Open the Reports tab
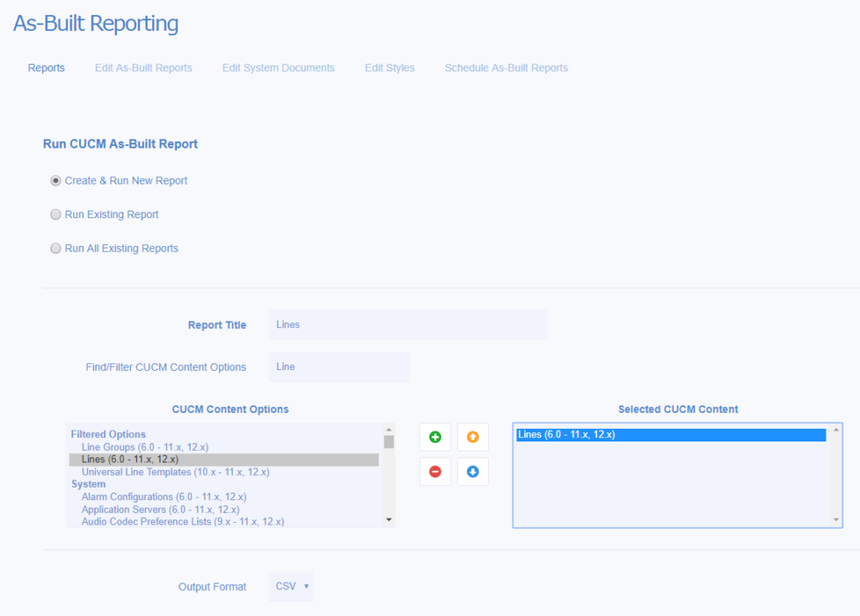Viewport: 860px width, 616px height. (x=46, y=68)
